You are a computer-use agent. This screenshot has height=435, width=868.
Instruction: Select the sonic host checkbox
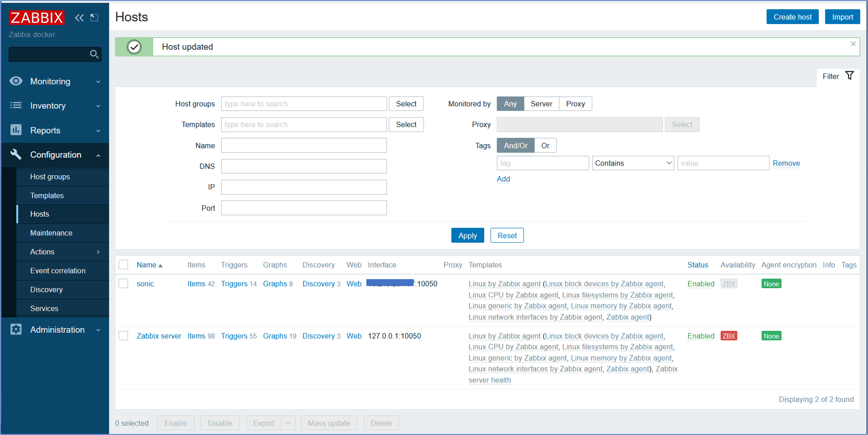click(123, 284)
